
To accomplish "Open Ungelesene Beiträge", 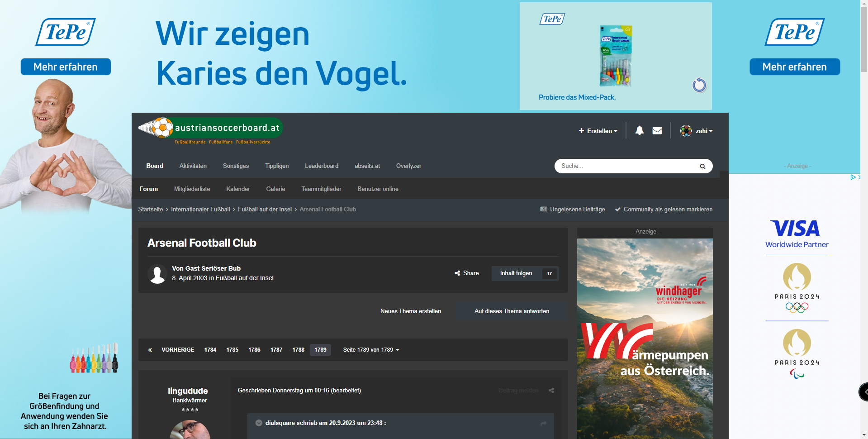I will [573, 210].
